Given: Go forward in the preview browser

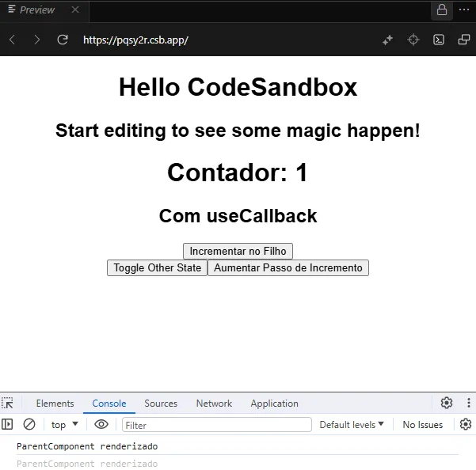Looking at the screenshot, I should click(36, 40).
